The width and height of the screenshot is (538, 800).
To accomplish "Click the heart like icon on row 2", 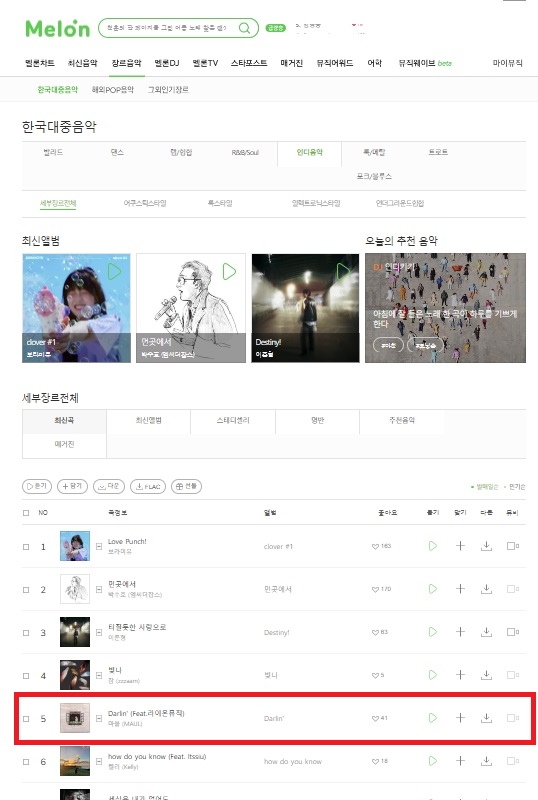I will (x=375, y=589).
